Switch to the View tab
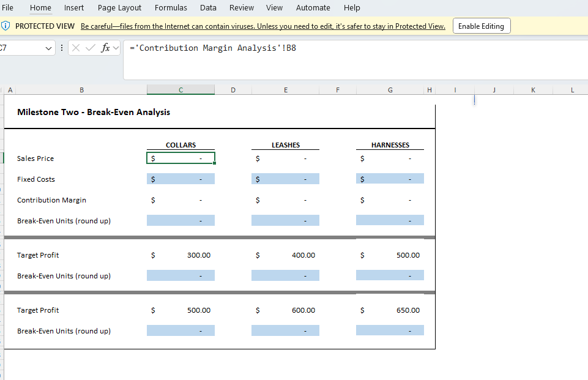 (x=274, y=7)
